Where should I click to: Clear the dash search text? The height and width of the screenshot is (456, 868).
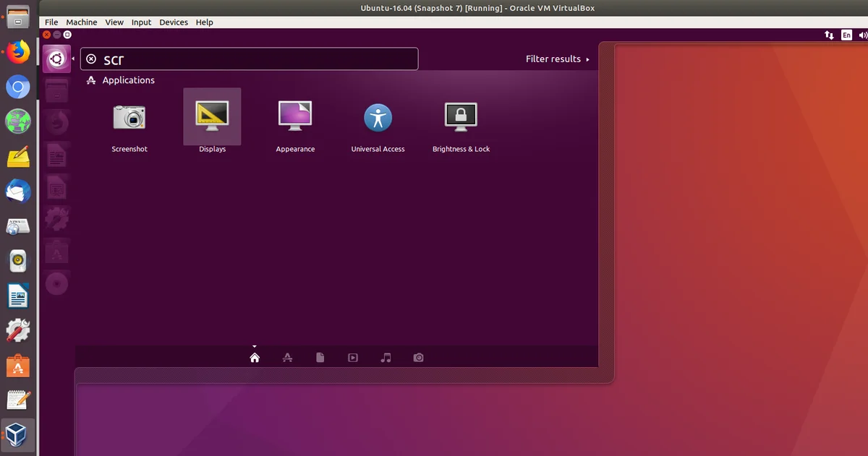pyautogui.click(x=91, y=59)
